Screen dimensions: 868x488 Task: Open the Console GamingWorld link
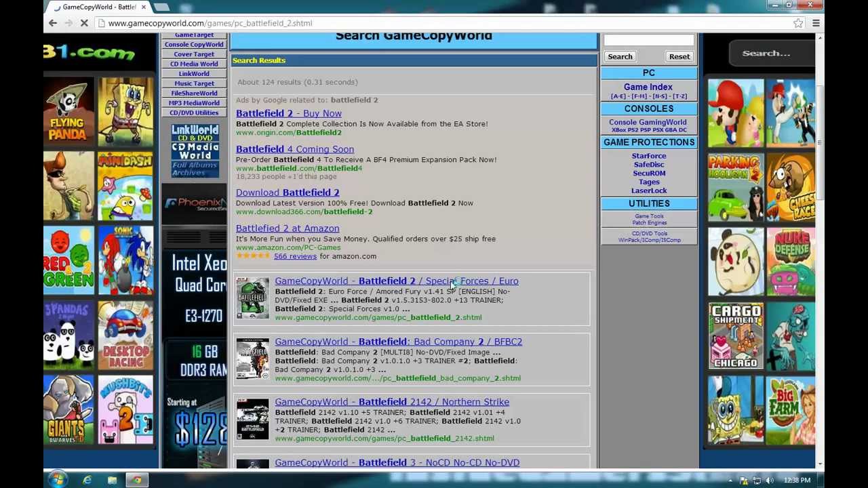(x=648, y=122)
